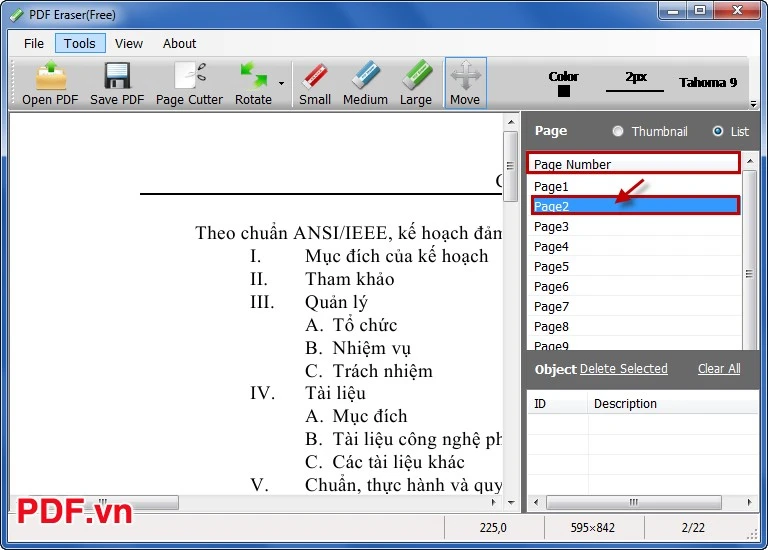Click the Save PDF floppy icon
The width and height of the screenshot is (768, 550).
(117, 75)
